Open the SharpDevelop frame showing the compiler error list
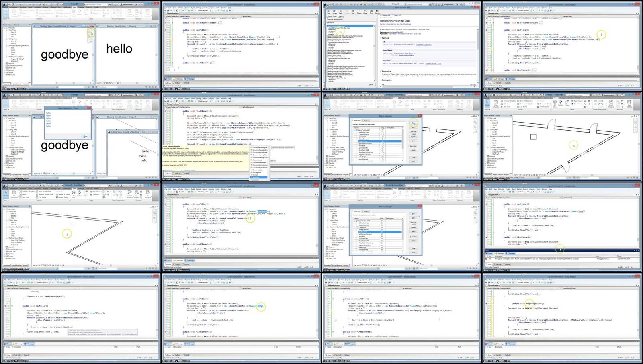The height and width of the screenshot is (364, 643). [563, 227]
